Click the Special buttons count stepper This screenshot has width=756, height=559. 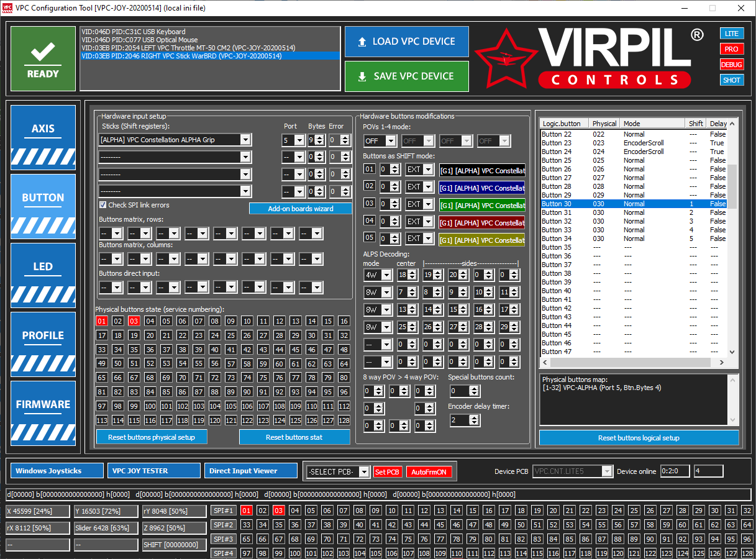465,391
